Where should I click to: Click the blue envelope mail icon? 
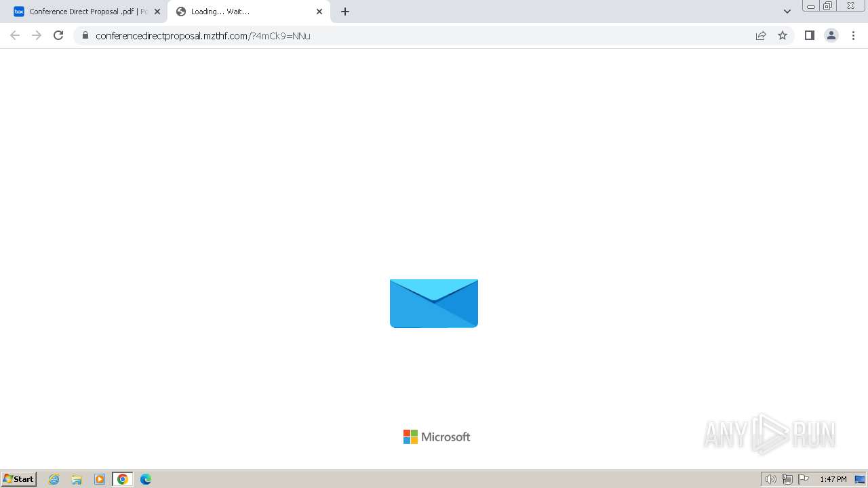pos(434,304)
